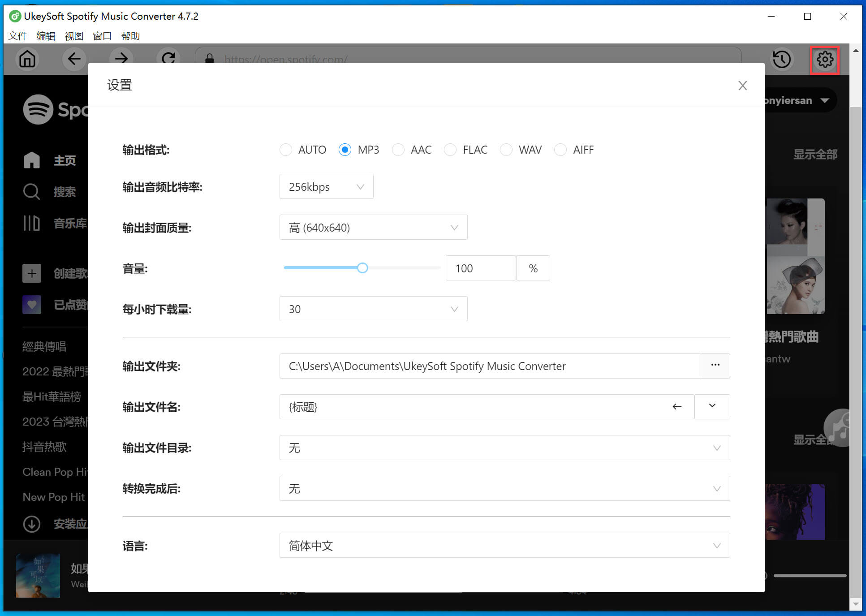Click the volume slider handle
866x616 pixels.
tap(362, 268)
